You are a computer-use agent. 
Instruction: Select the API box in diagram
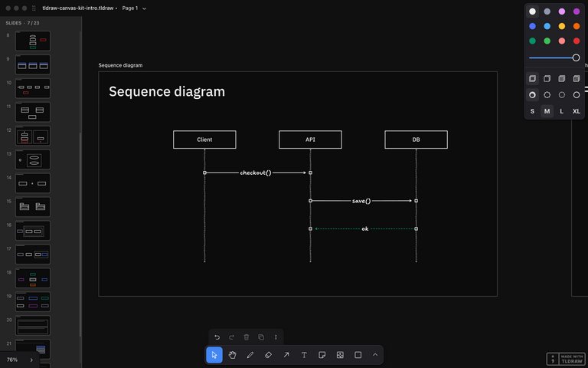click(x=310, y=140)
